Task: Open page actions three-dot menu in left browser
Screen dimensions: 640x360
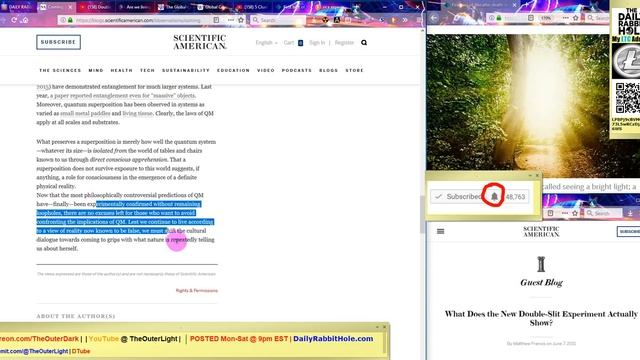Action: [x=231, y=20]
